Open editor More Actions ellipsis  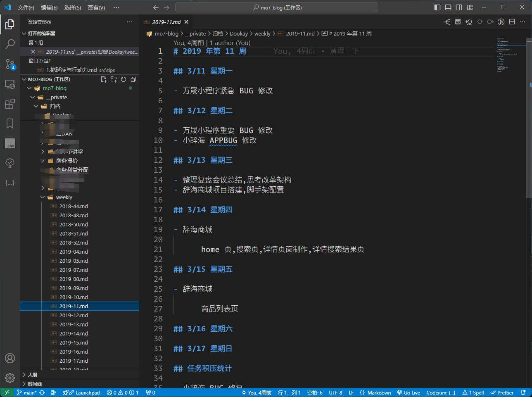tap(522, 22)
